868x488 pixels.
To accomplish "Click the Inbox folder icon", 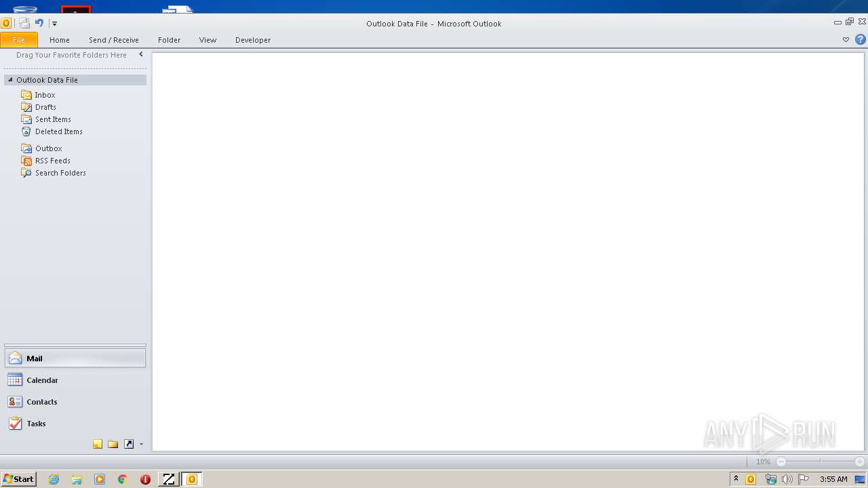I will click(x=26, y=95).
